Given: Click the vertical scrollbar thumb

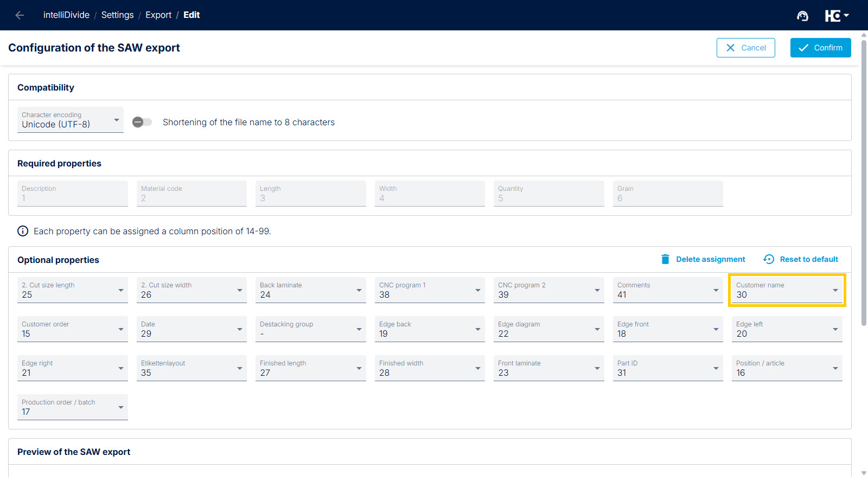Looking at the screenshot, I should click(864, 182).
